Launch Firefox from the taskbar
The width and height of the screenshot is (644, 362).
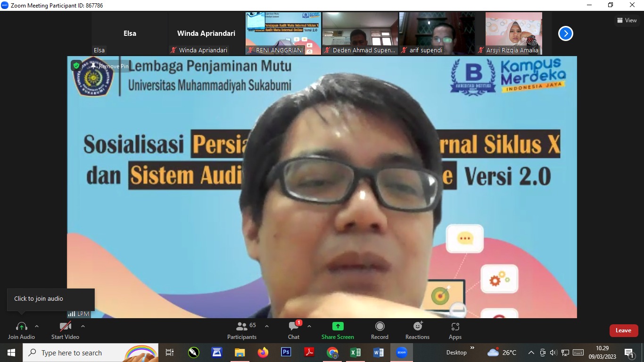[263, 353]
